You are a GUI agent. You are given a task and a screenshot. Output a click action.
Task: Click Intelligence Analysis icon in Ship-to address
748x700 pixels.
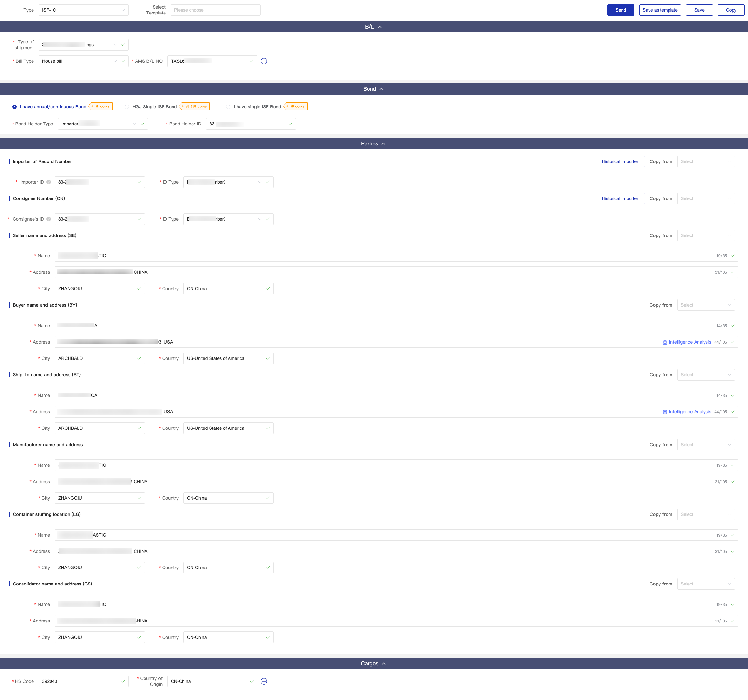[664, 412]
